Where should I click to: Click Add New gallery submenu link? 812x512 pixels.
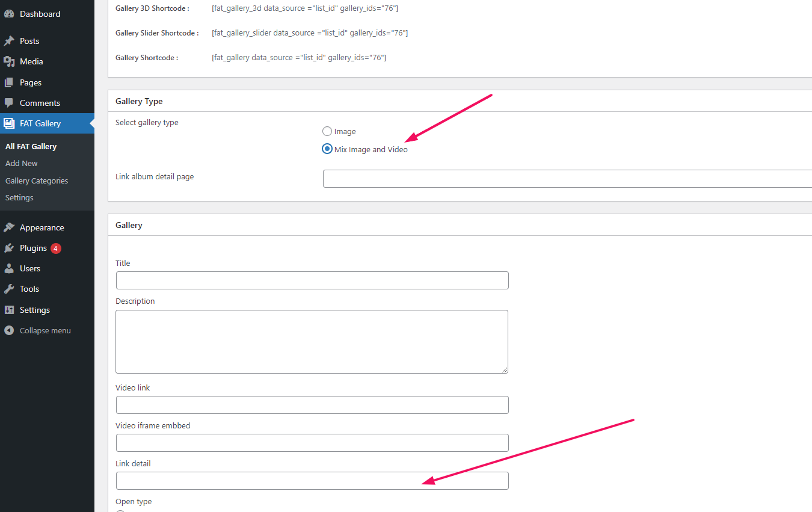tap(22, 163)
